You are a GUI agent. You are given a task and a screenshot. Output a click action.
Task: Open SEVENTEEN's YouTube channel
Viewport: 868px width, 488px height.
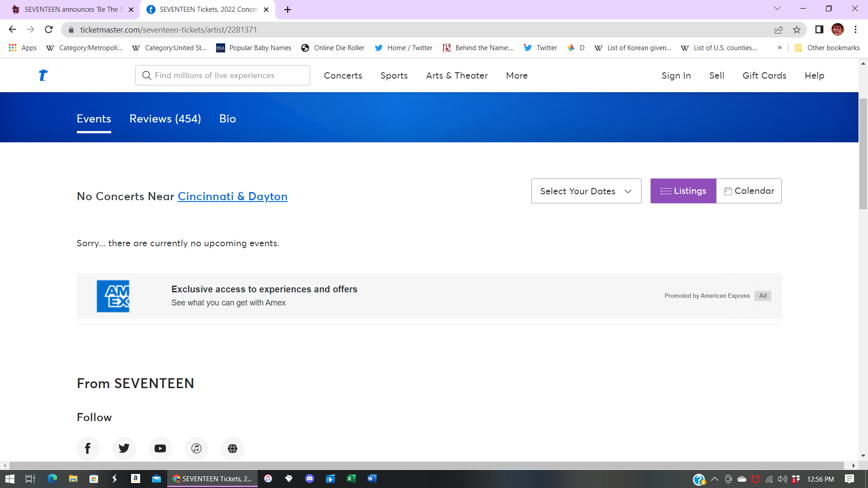(160, 448)
